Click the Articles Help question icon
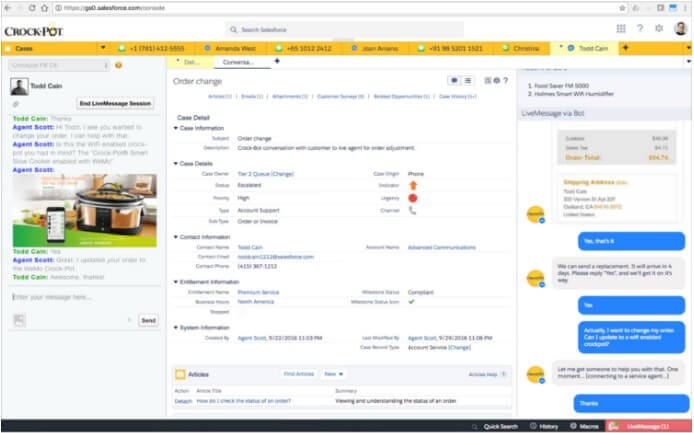 [x=503, y=375]
